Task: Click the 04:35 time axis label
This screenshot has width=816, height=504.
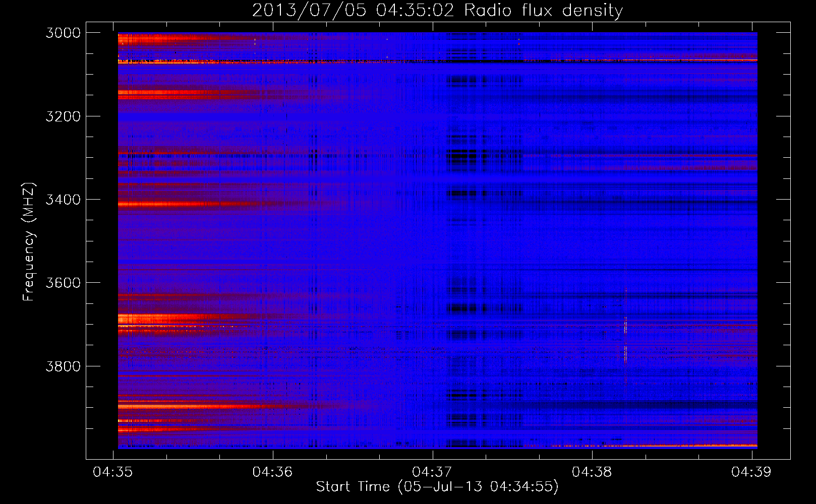Action: pos(113,472)
